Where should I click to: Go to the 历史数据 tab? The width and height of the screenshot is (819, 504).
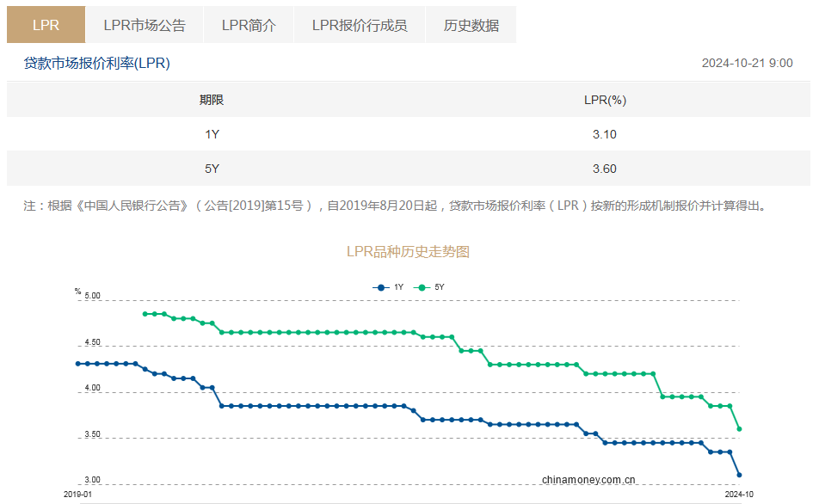(471, 25)
